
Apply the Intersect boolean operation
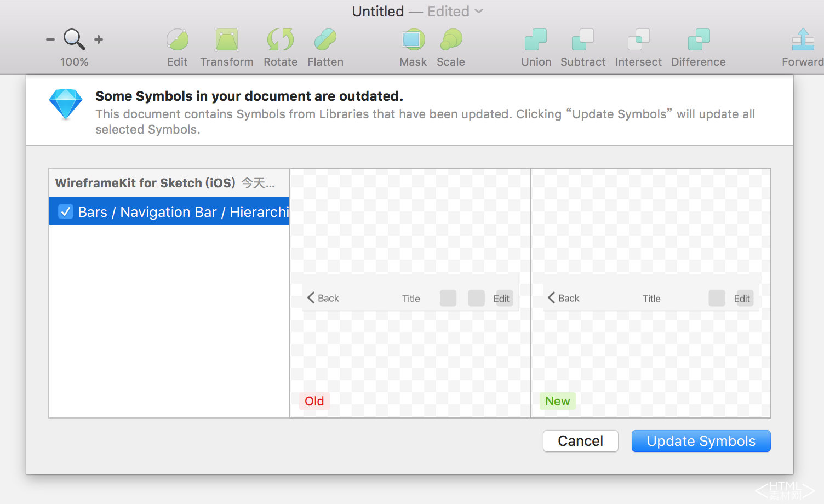pyautogui.click(x=638, y=40)
